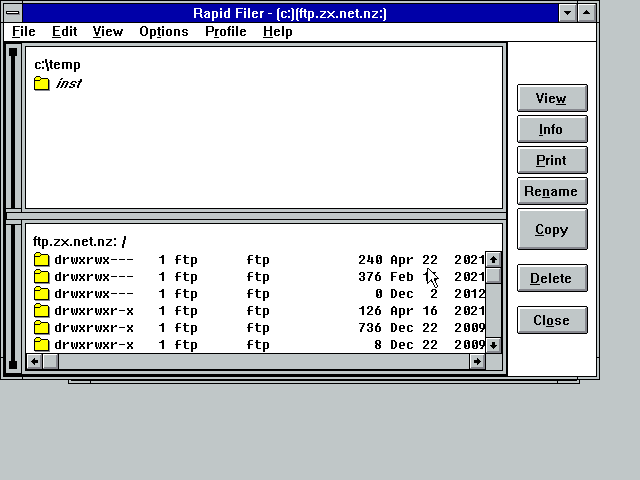The height and width of the screenshot is (480, 640).
Task: Click the vertical scrollbar up arrow in FTP list
Action: 493,260
